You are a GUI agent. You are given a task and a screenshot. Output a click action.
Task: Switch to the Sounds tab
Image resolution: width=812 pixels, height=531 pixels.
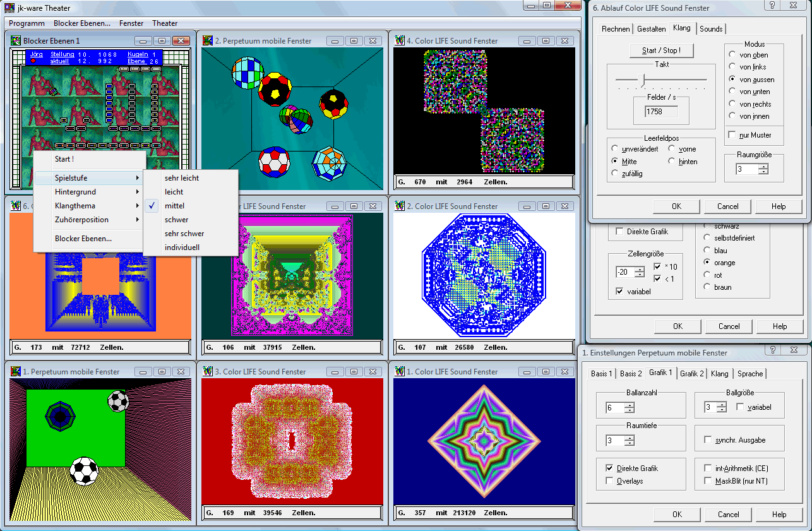click(x=711, y=29)
